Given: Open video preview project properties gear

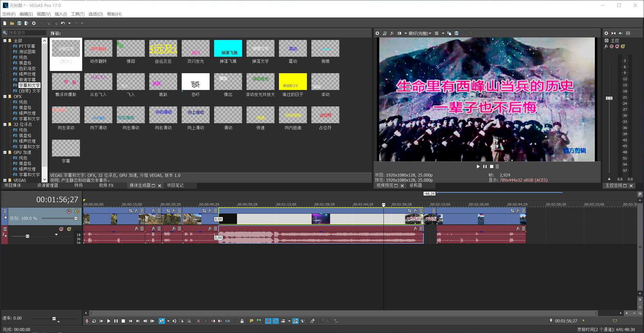Looking at the screenshot, I should [x=377, y=33].
